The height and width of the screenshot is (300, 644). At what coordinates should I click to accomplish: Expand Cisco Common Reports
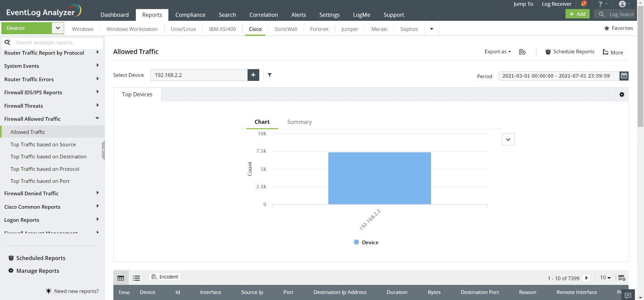click(x=98, y=206)
